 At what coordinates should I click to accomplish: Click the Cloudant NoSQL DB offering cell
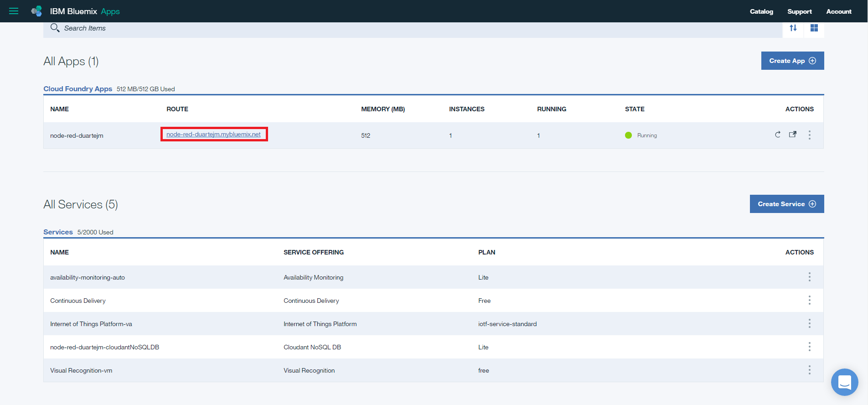pyautogui.click(x=312, y=347)
